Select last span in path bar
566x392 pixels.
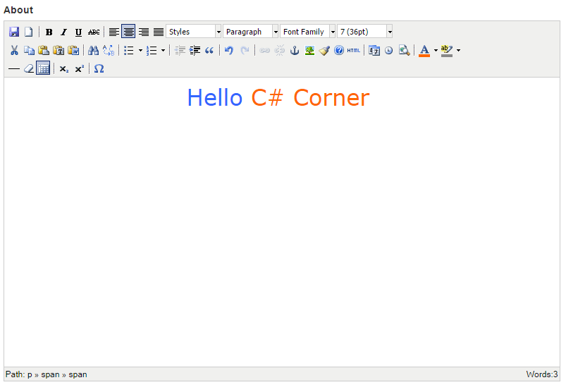[78, 374]
